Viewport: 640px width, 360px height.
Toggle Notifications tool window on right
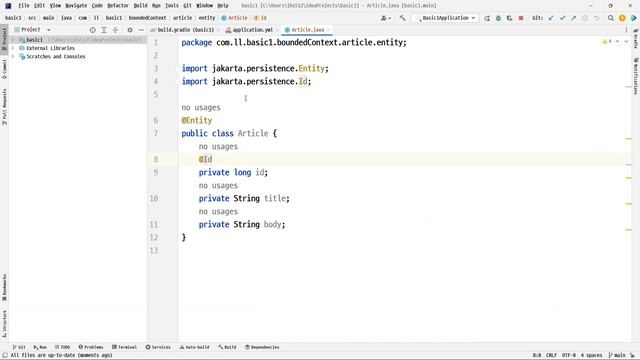point(636,76)
